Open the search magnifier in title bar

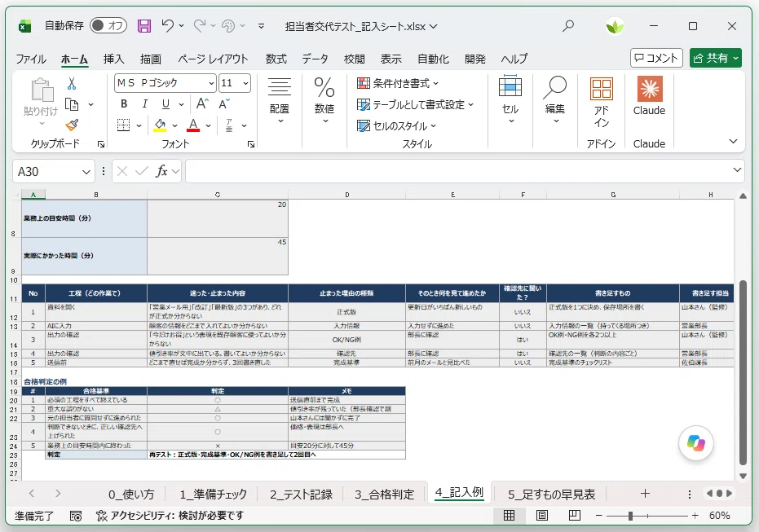click(x=567, y=25)
